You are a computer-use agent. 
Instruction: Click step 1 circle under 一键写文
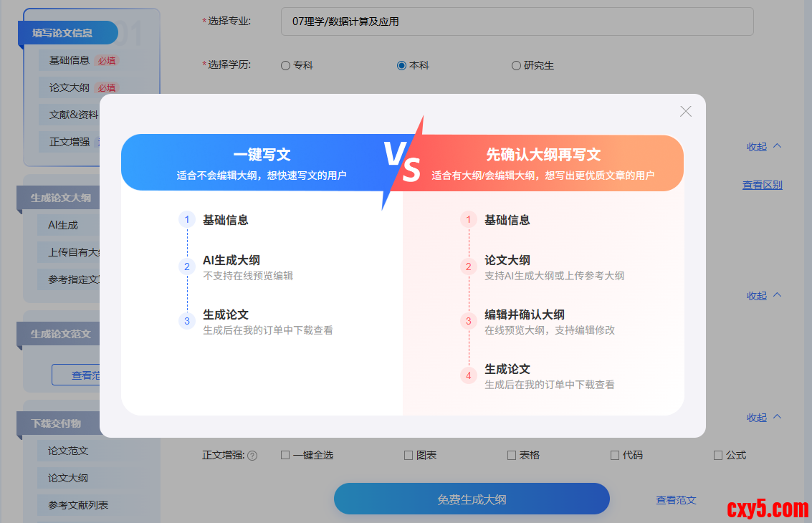tap(187, 220)
